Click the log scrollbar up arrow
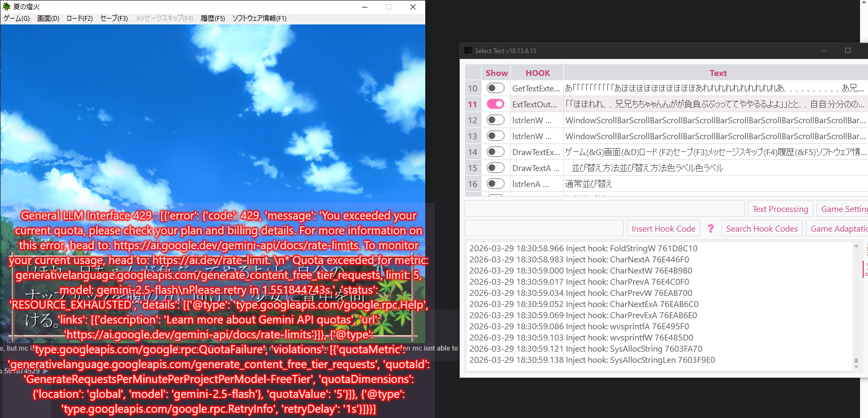The image size is (868, 418). 856,245
